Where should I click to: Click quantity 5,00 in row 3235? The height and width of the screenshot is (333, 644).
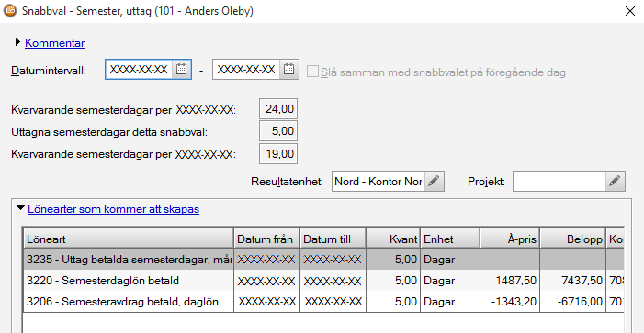click(x=393, y=260)
